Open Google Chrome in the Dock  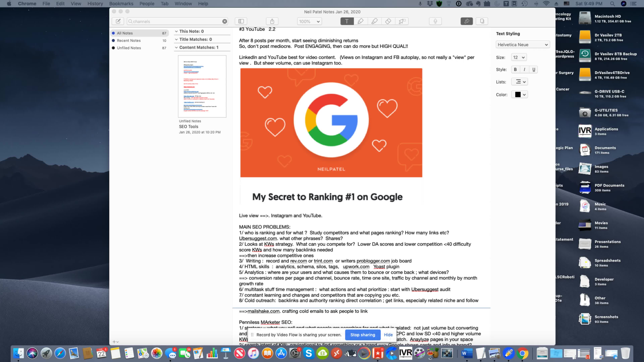tap(522, 353)
